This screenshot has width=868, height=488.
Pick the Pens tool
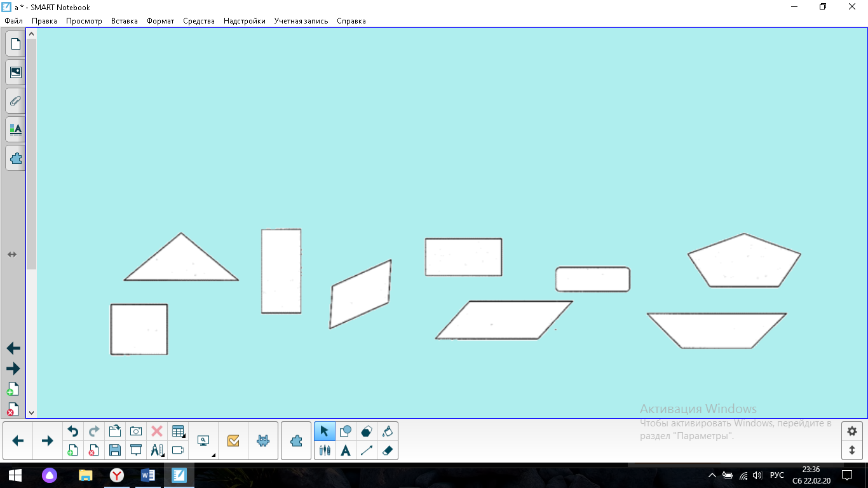click(x=325, y=451)
